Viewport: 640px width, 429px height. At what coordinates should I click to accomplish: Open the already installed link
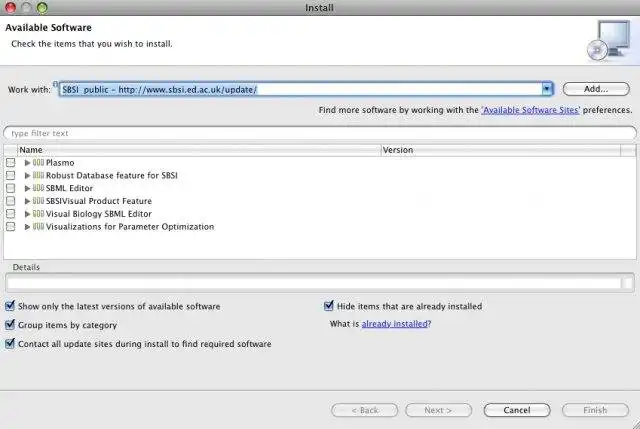click(395, 324)
